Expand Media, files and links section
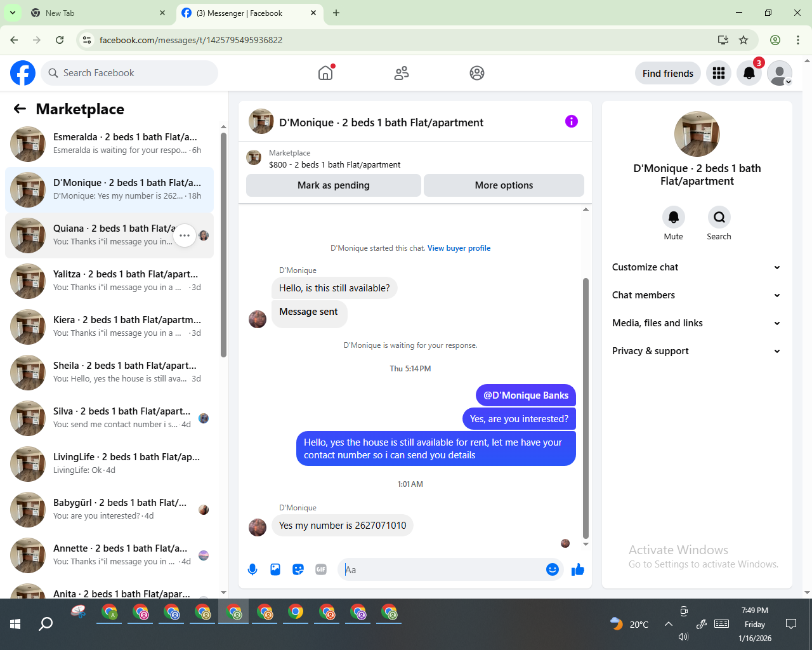Image resolution: width=812 pixels, height=650 pixels. tap(697, 323)
